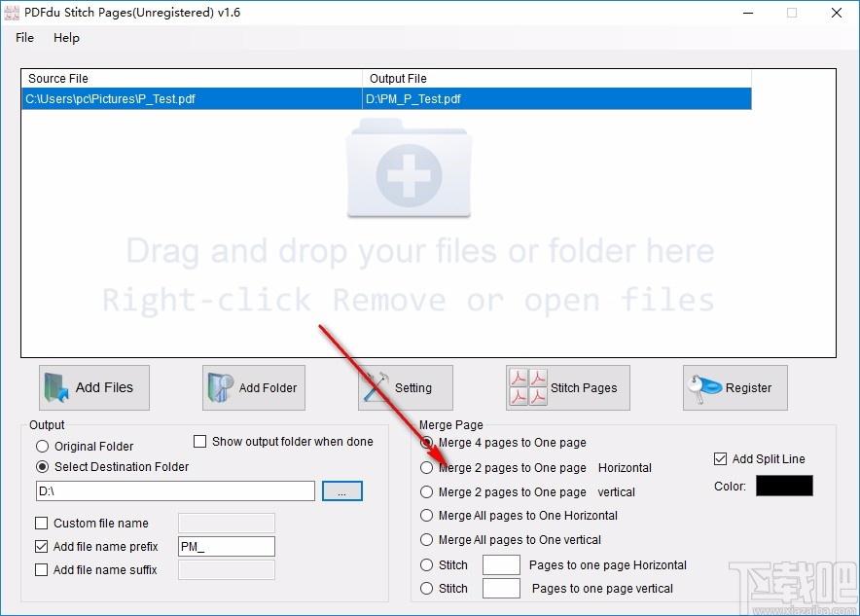Click the Source File column header
The height and width of the screenshot is (616, 860).
click(192, 79)
